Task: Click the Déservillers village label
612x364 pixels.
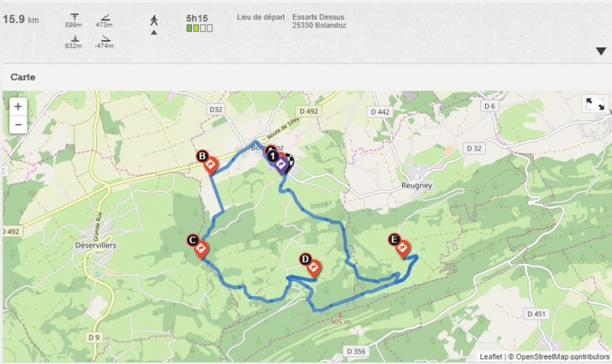Action: point(96,245)
